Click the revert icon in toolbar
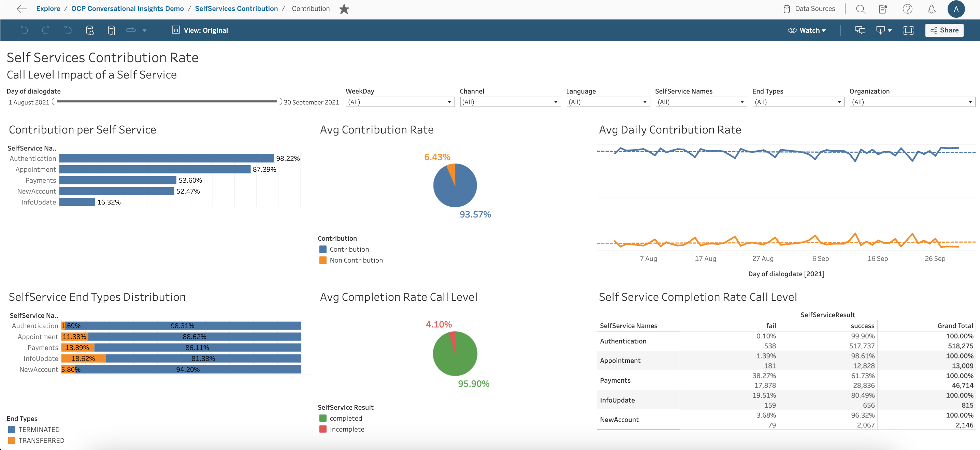Image resolution: width=980 pixels, height=450 pixels. click(67, 30)
